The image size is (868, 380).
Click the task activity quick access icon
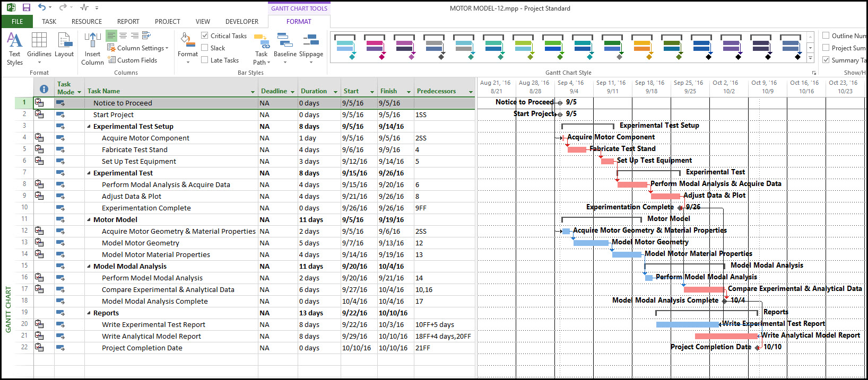[x=84, y=7]
